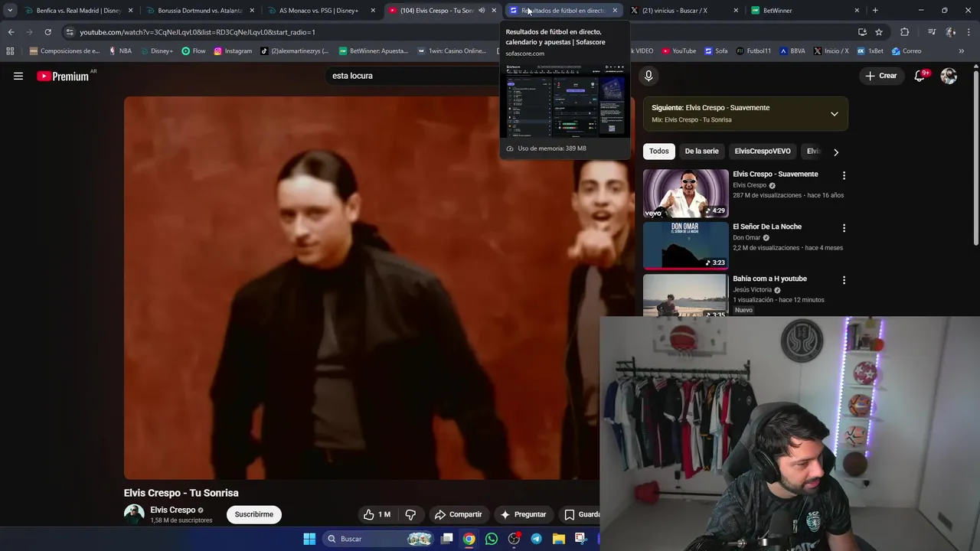Open Windows Start menu
This screenshot has width=980, height=551.
(309, 539)
